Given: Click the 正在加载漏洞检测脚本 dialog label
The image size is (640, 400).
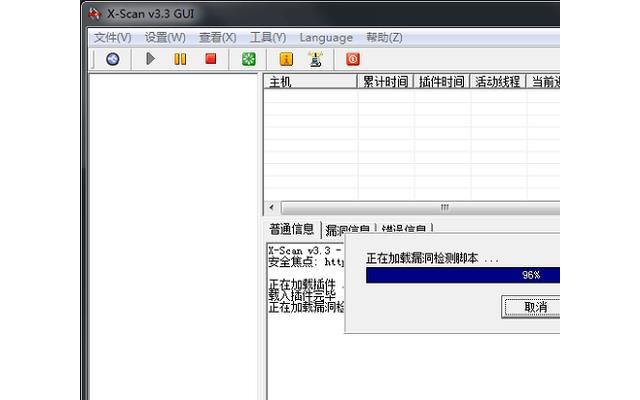Looking at the screenshot, I should (432, 258).
